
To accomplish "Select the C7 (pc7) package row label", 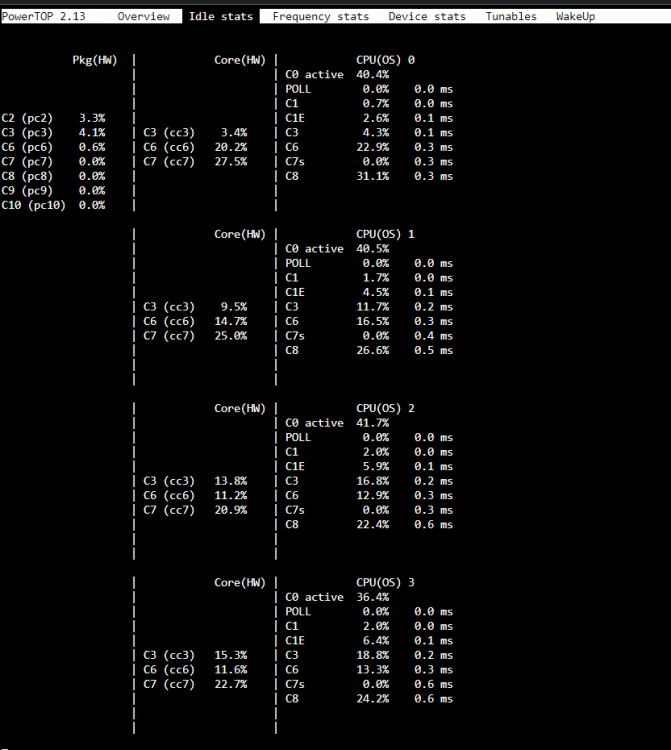I will 27,162.
